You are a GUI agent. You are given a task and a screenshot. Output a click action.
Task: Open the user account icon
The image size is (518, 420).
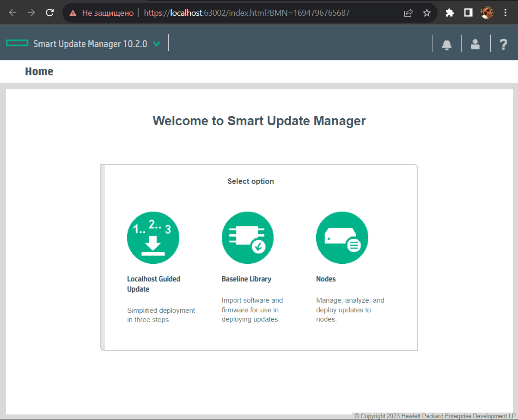pyautogui.click(x=475, y=44)
